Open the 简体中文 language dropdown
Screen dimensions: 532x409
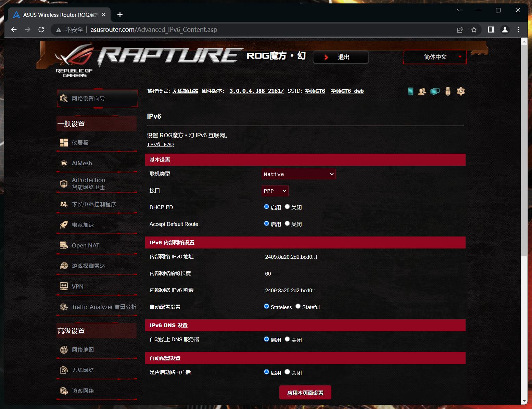435,57
